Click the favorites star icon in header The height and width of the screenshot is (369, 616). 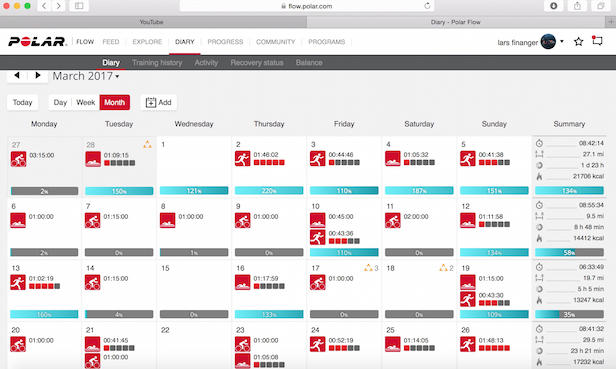pos(578,42)
